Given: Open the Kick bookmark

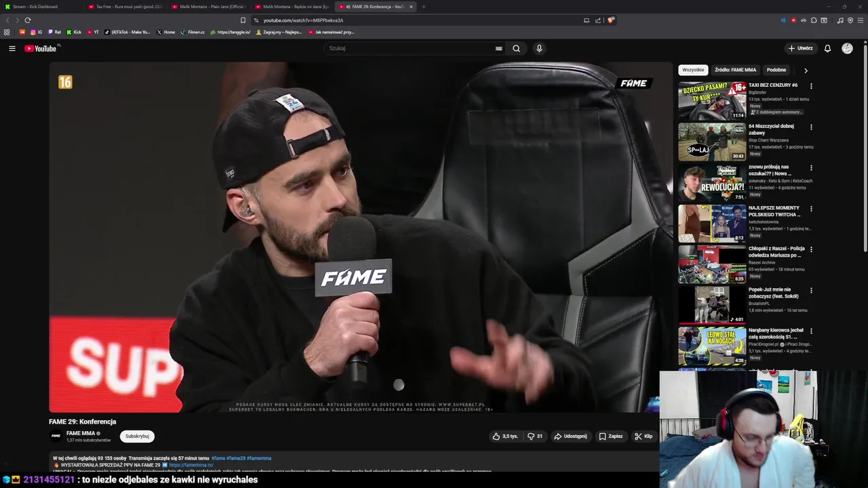Looking at the screenshot, I should (x=74, y=32).
